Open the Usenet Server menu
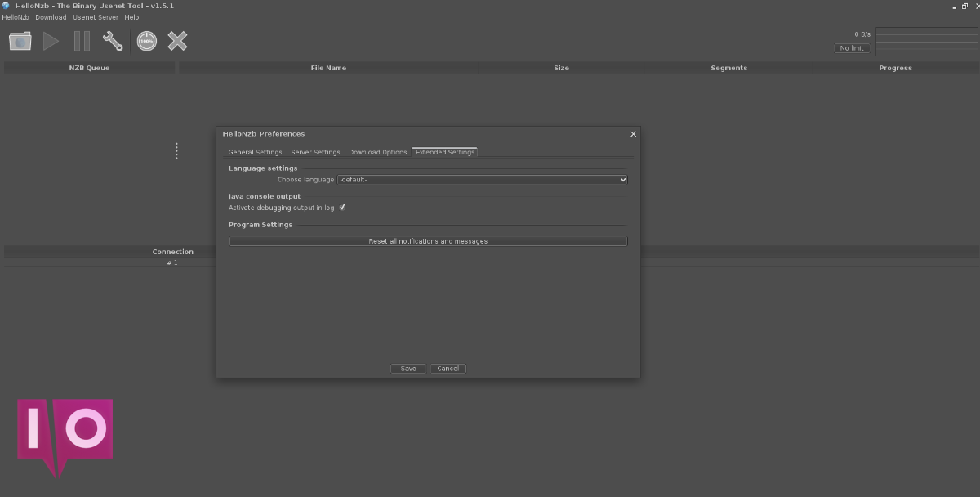This screenshot has height=497, width=980. point(96,17)
